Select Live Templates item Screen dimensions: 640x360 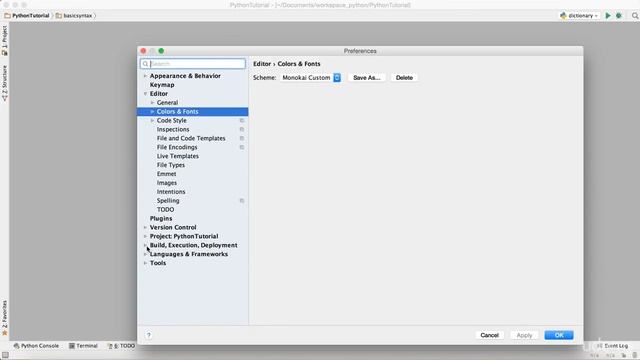pyautogui.click(x=178, y=156)
